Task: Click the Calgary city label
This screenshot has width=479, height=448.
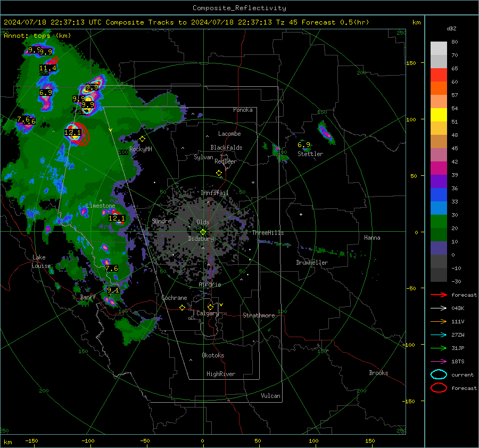Action: 208,313
